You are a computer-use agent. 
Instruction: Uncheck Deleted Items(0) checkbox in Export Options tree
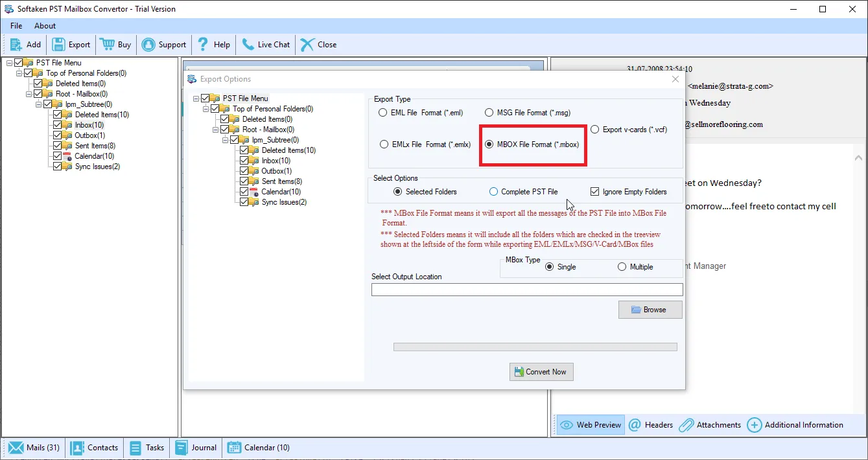coord(224,119)
